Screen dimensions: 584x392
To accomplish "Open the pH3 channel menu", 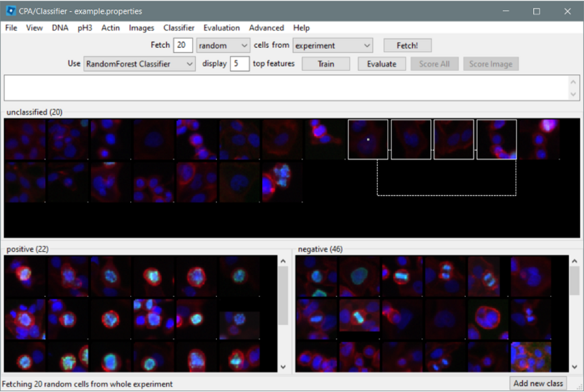I will coord(85,28).
